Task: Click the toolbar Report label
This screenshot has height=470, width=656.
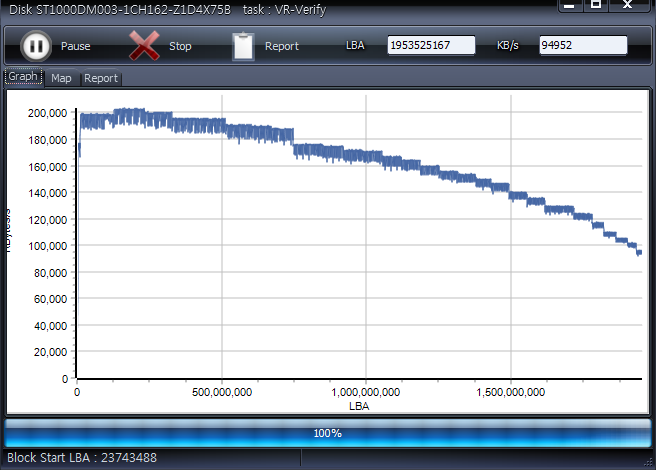Action: coord(282,46)
